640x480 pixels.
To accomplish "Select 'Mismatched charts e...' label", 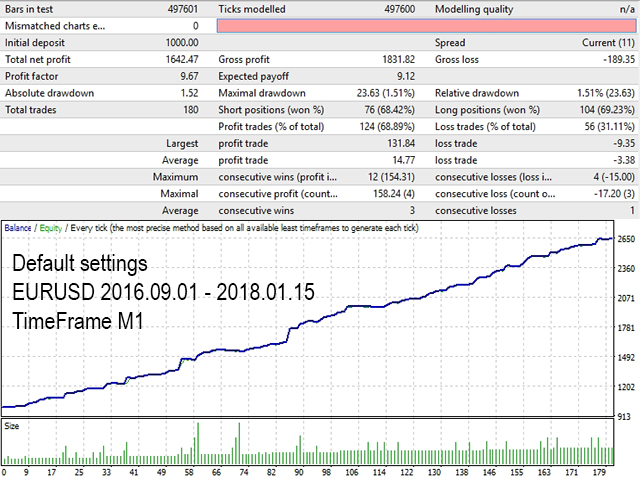I will [55, 26].
